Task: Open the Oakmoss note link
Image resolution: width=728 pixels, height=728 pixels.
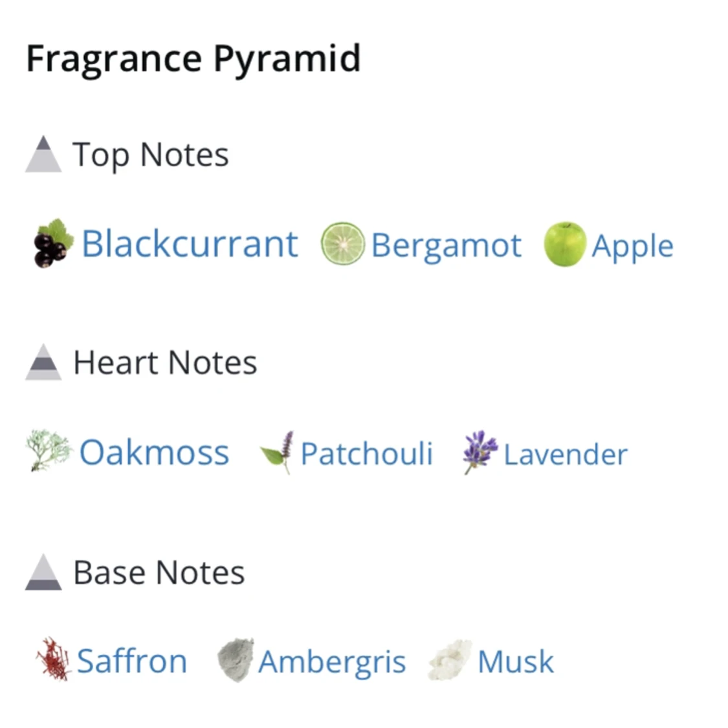Action: pos(154,452)
